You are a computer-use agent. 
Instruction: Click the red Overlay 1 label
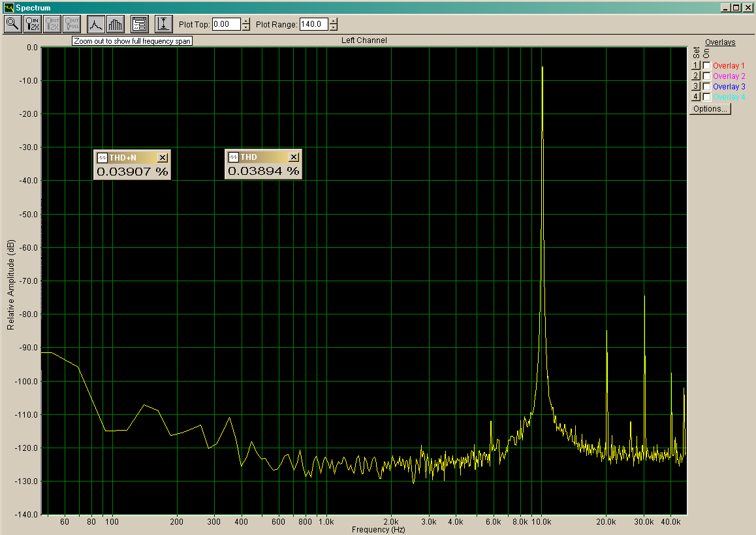click(x=729, y=65)
